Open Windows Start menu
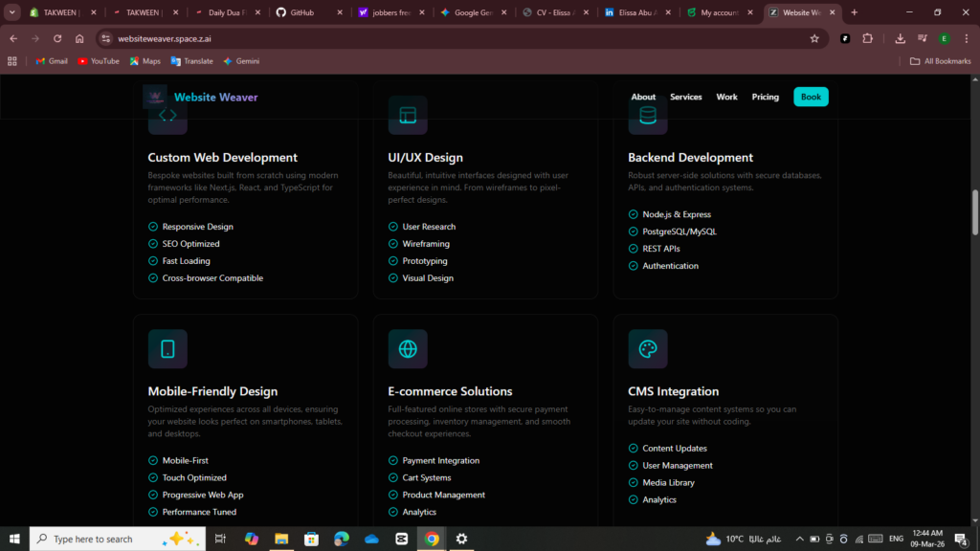This screenshot has height=551, width=980. [14, 539]
